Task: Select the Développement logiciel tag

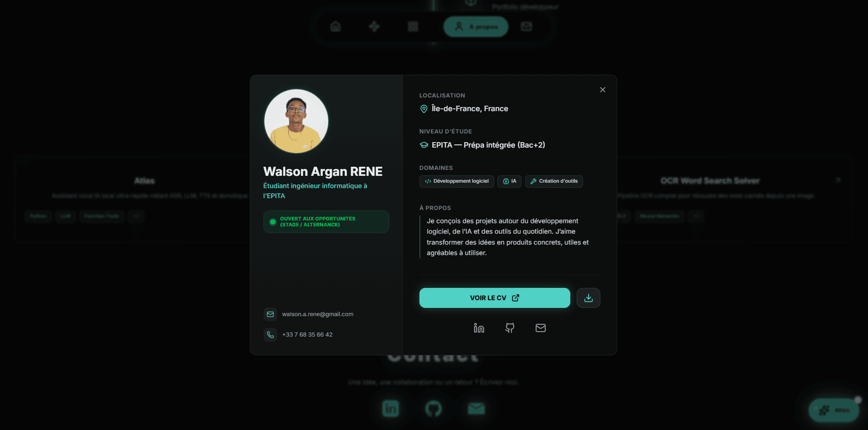Action: click(456, 181)
